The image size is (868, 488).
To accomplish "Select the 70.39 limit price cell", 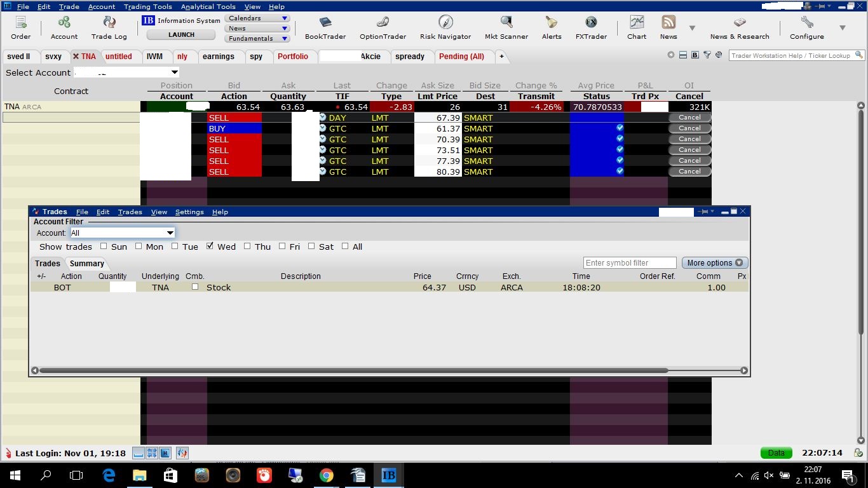I will coord(438,139).
